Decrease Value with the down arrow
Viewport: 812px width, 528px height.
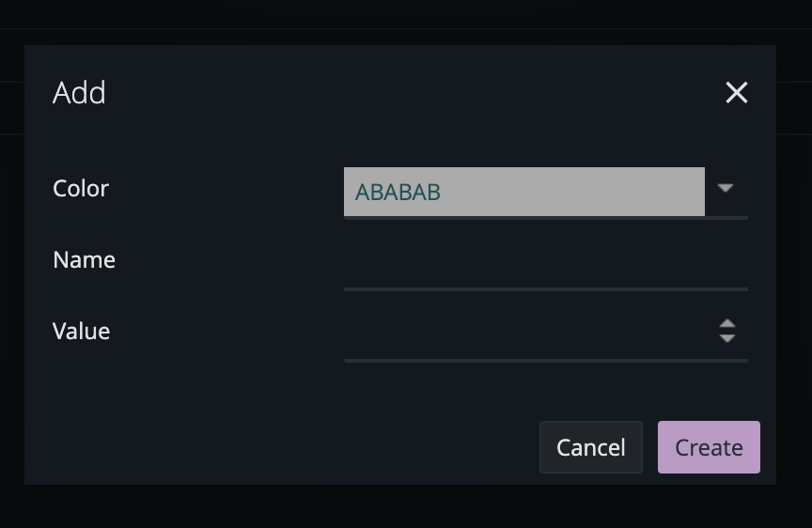click(x=727, y=338)
